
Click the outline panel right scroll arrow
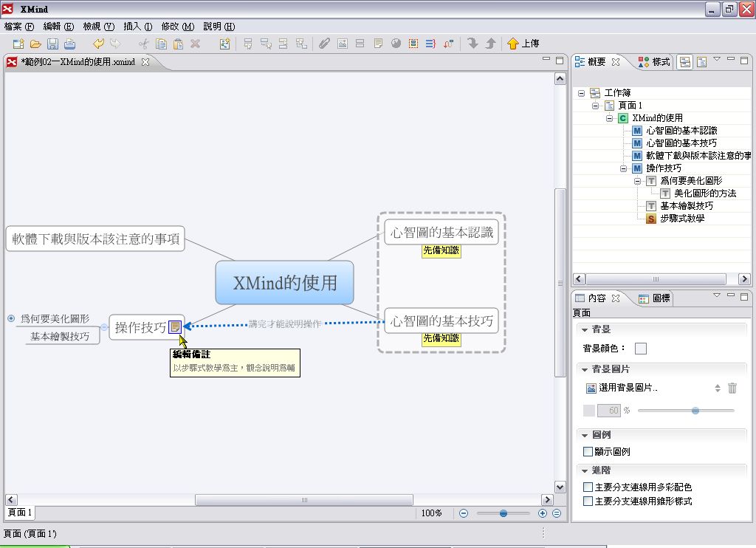pyautogui.click(x=744, y=279)
